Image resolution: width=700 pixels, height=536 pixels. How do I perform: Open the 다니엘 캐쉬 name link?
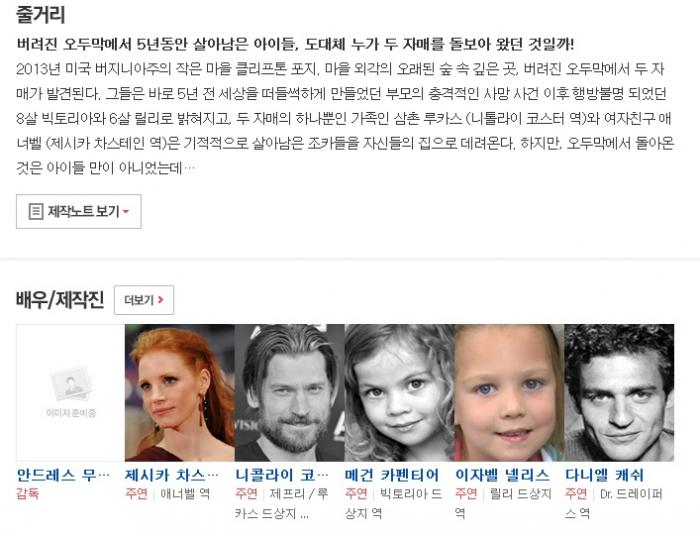604,475
